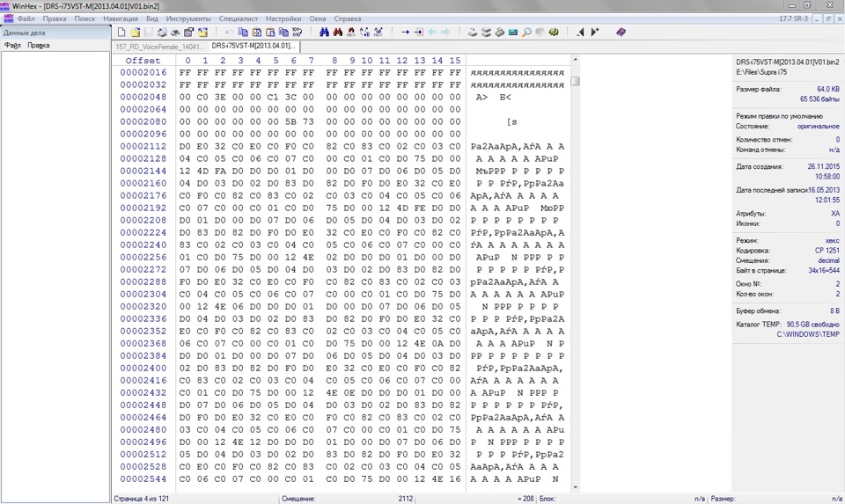The width and height of the screenshot is (845, 504).
Task: Click the hex view scrollbar up arrow
Action: pyautogui.click(x=575, y=60)
